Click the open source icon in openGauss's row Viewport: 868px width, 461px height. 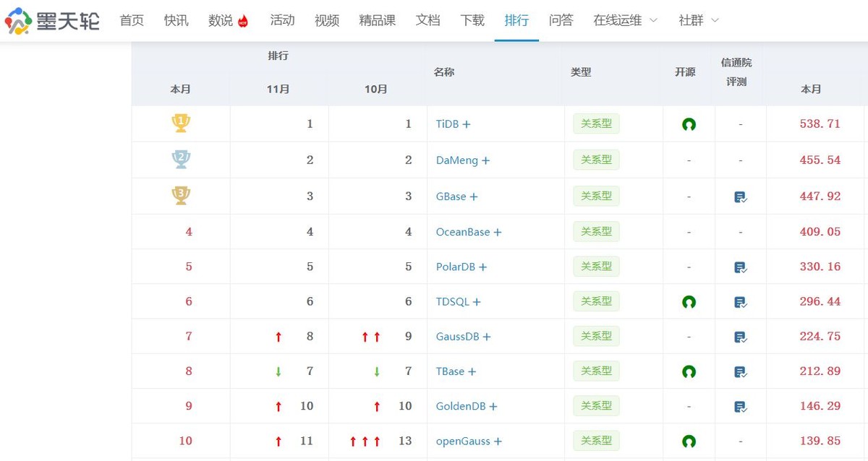pyautogui.click(x=689, y=440)
